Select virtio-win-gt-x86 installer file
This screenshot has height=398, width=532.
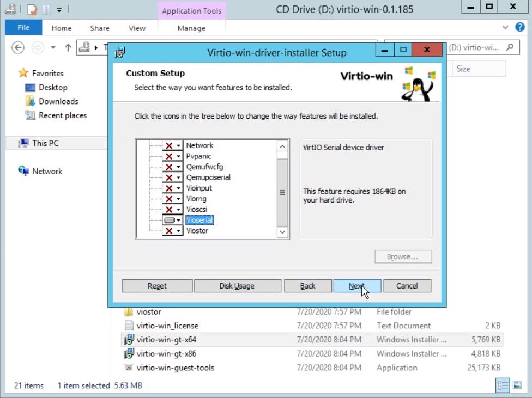pos(166,354)
